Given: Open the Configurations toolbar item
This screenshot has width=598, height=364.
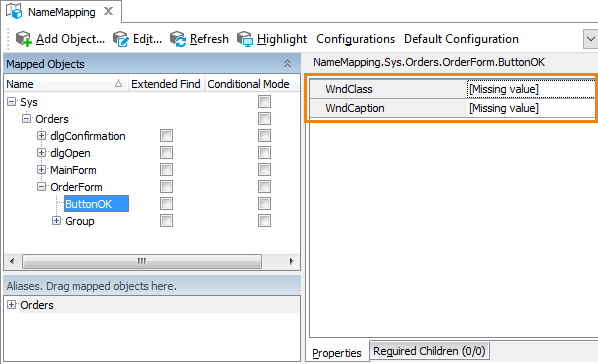Looking at the screenshot, I should 355,39.
